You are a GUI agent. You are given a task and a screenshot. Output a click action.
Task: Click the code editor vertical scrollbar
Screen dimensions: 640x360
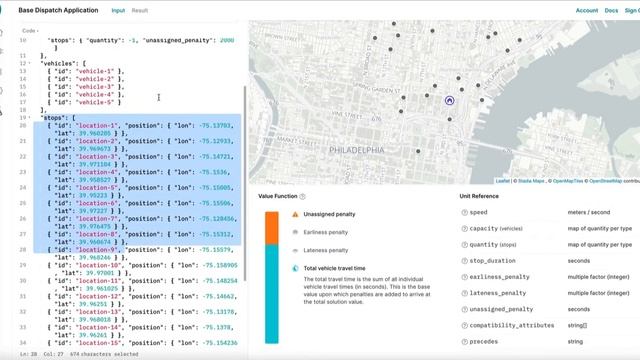tap(245, 183)
